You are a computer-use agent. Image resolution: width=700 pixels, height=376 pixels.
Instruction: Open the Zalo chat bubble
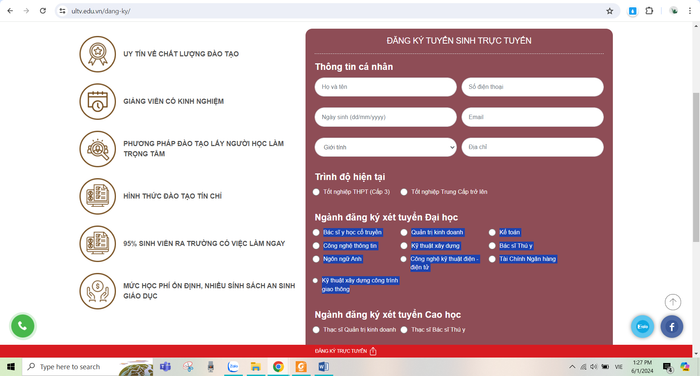click(x=642, y=326)
